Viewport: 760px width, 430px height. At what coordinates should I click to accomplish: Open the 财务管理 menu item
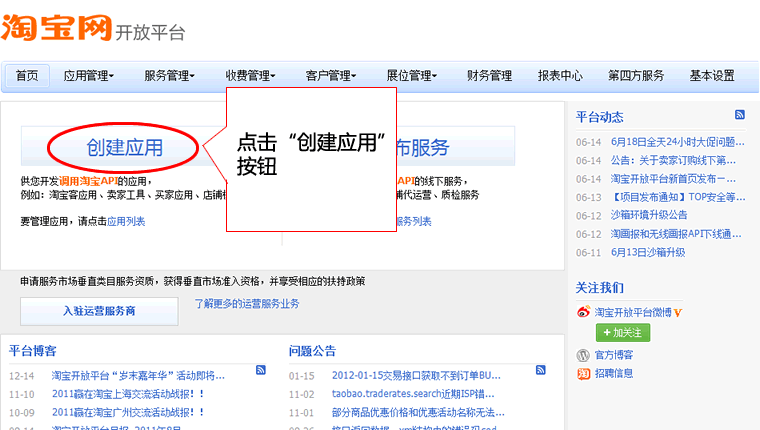(490, 76)
